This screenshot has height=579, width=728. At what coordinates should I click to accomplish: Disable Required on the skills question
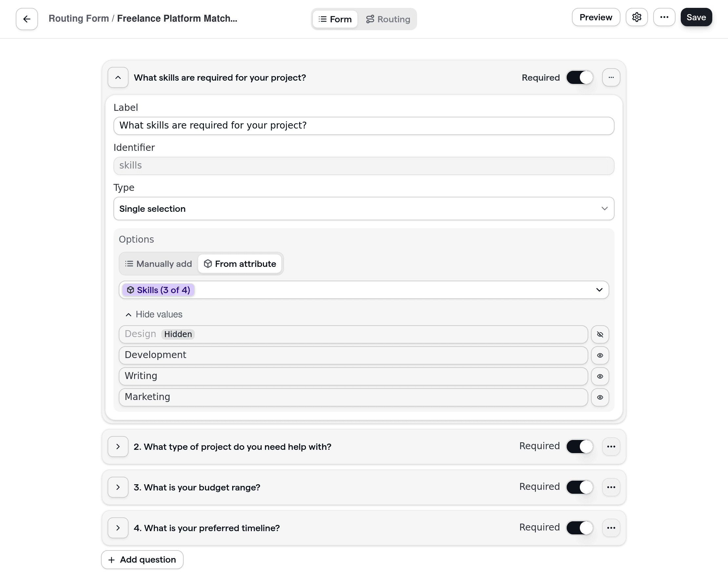579,77
